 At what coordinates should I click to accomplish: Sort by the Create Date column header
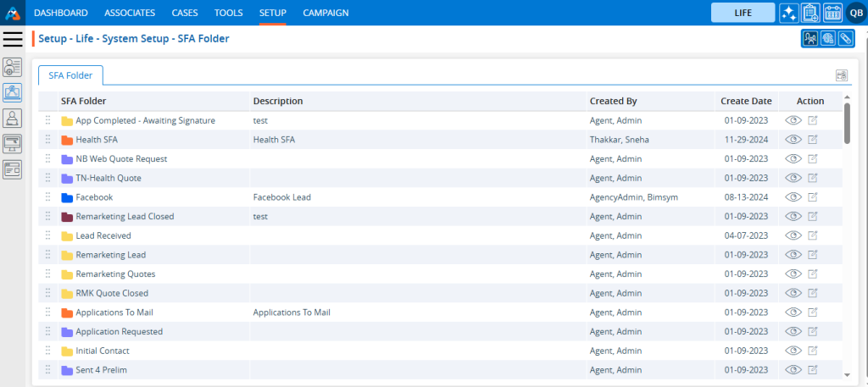746,101
